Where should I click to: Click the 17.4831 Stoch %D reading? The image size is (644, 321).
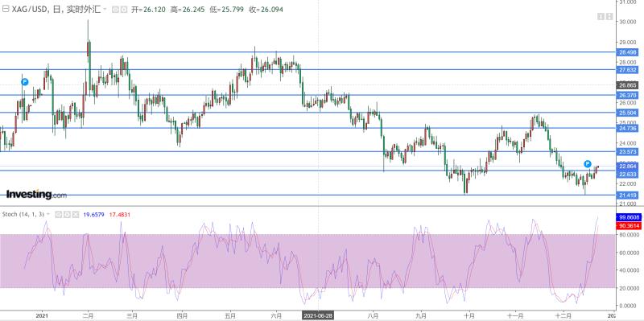120,214
